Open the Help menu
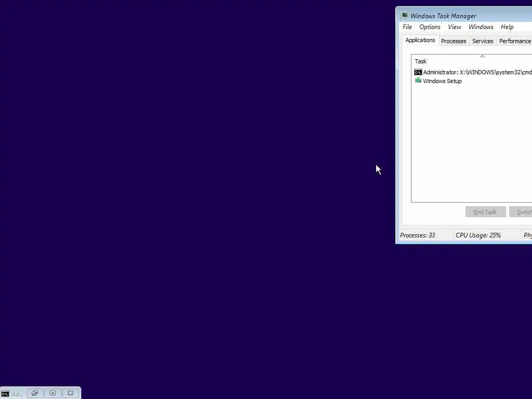The width and height of the screenshot is (532, 399). [x=507, y=27]
